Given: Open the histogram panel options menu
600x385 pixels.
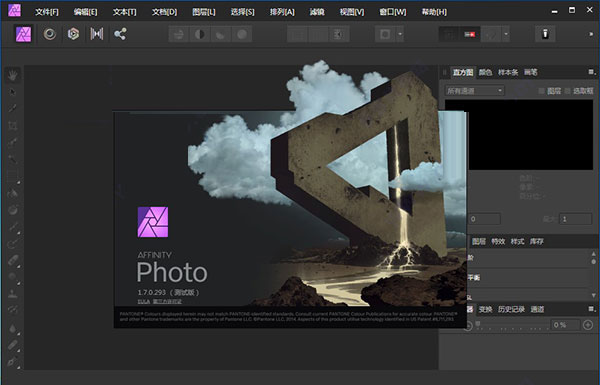Looking at the screenshot, I should (x=592, y=72).
